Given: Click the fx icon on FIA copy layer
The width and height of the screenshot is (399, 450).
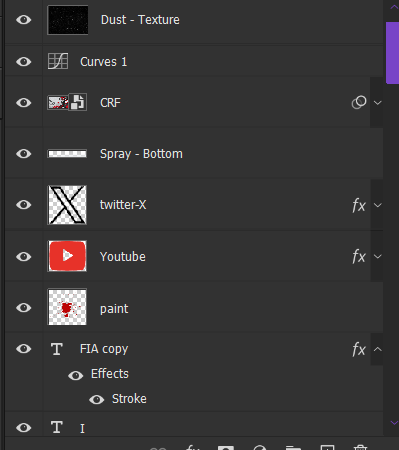Looking at the screenshot, I should pyautogui.click(x=359, y=349).
